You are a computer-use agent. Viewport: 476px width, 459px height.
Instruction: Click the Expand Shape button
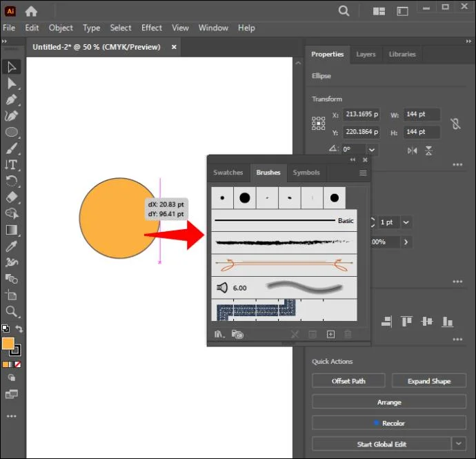pyautogui.click(x=428, y=381)
